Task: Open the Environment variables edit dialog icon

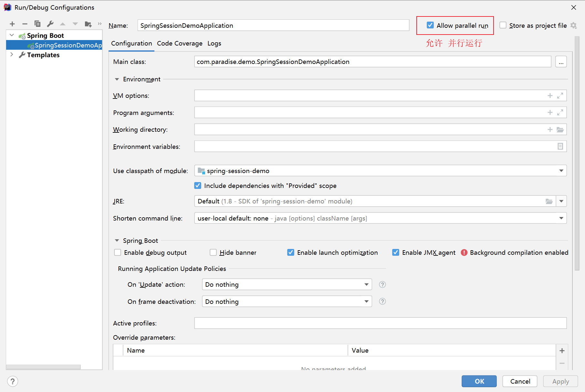Action: pyautogui.click(x=560, y=147)
